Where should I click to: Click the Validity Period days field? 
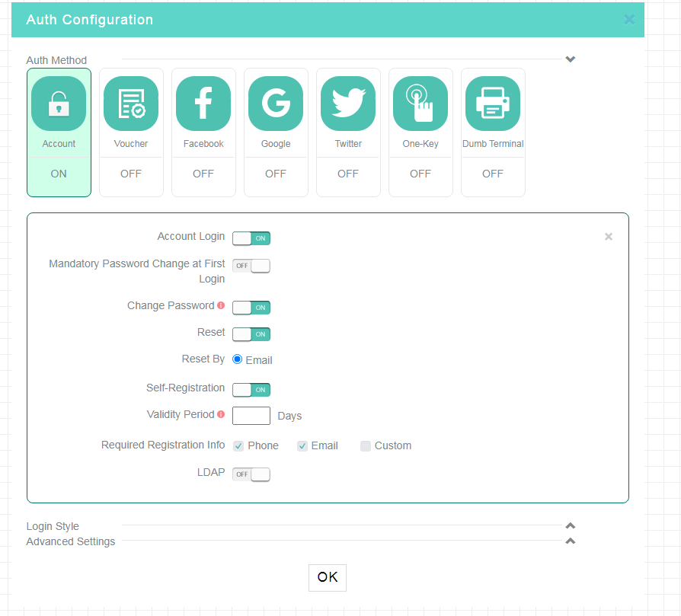251,416
